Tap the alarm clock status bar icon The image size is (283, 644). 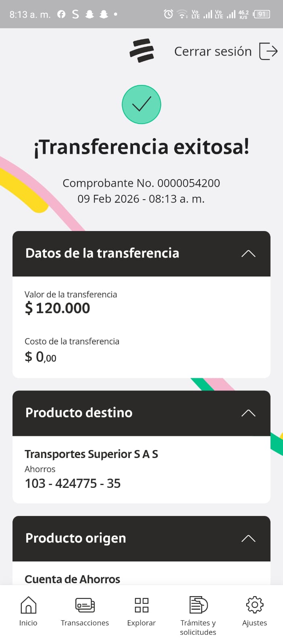coord(168,14)
